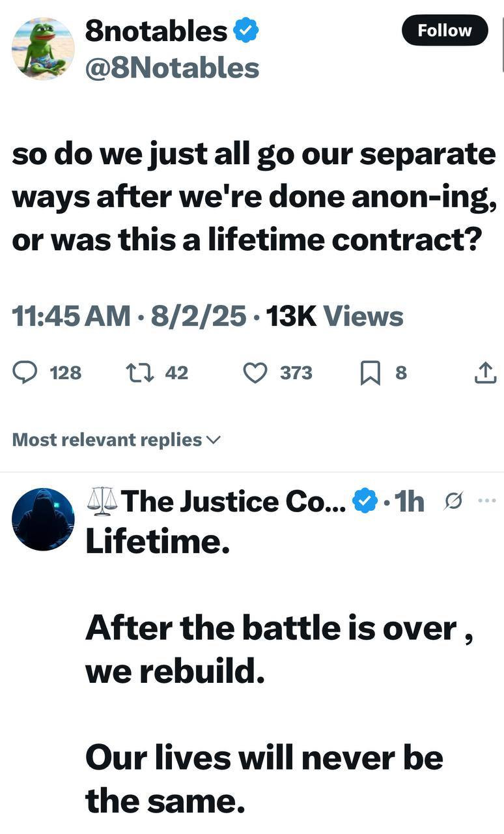This screenshot has height=834, width=504.
Task: Tap the share upload icon
Action: 483,373
